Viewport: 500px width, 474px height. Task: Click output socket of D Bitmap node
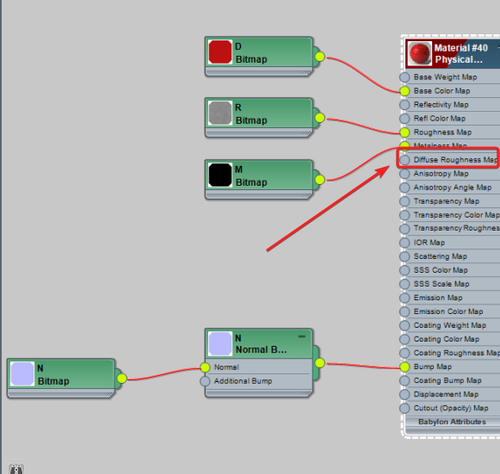[320, 57]
